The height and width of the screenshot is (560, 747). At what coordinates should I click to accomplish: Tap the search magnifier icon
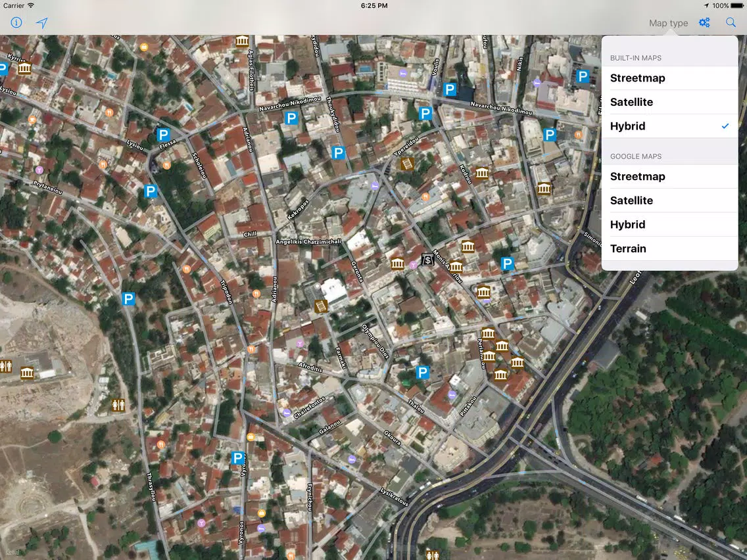tap(731, 22)
